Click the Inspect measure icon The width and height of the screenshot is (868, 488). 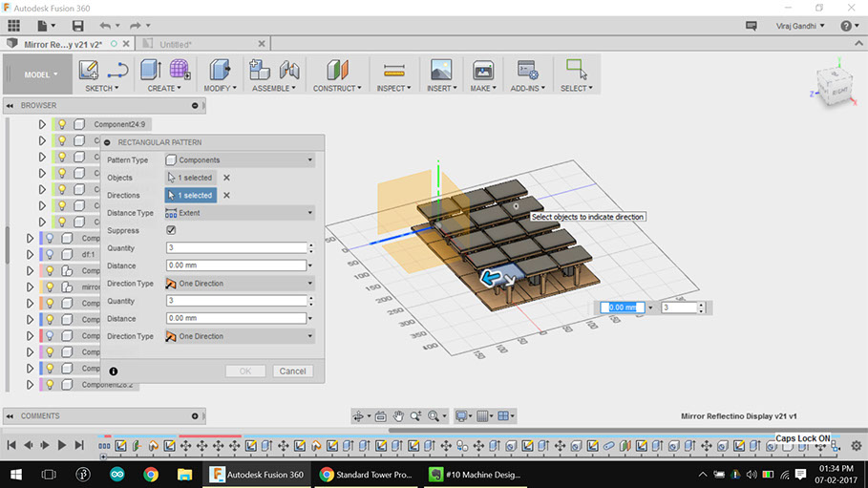point(393,70)
